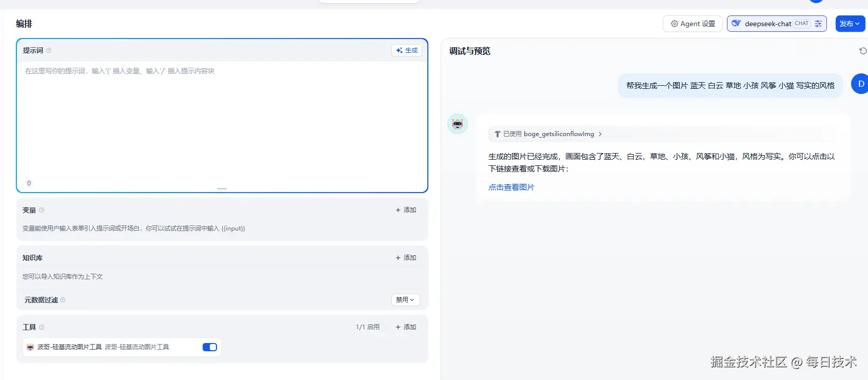
Task: Click the hammer tool icon in the reply
Action: click(x=497, y=134)
